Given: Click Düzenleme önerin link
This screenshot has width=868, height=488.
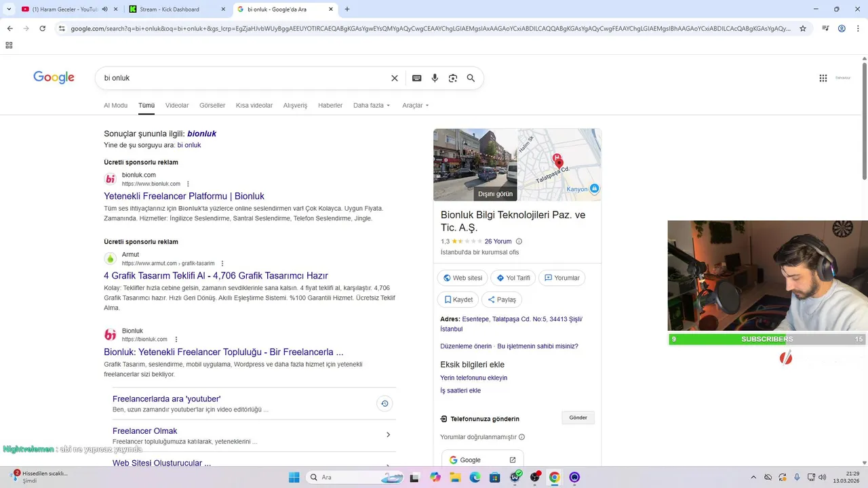Looking at the screenshot, I should click(466, 346).
